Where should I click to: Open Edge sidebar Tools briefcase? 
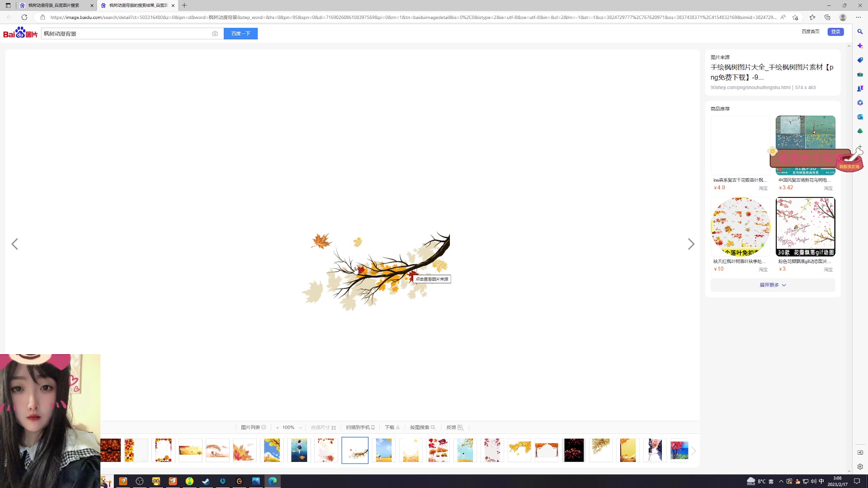860,74
